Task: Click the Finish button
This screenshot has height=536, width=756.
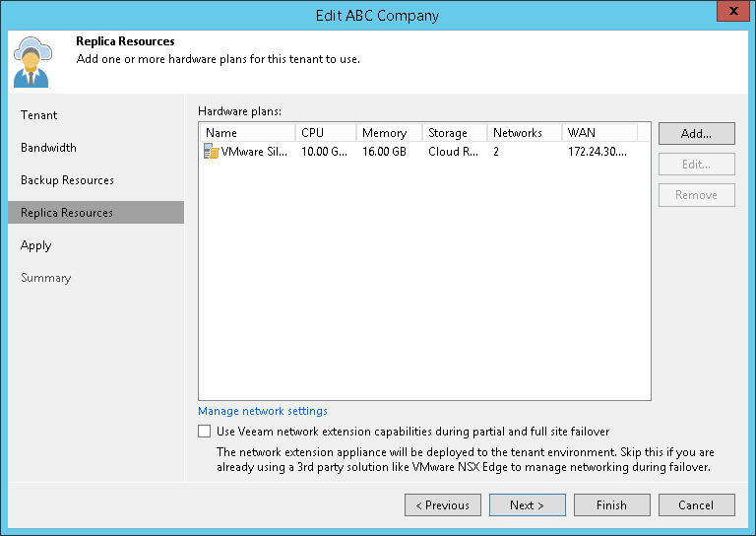Action: 612,505
